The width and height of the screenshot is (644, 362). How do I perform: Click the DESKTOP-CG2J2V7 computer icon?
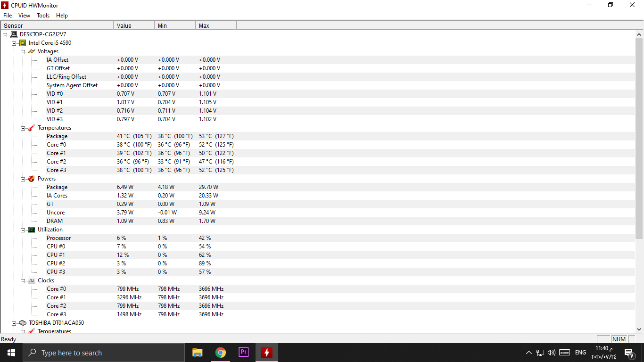(x=14, y=34)
